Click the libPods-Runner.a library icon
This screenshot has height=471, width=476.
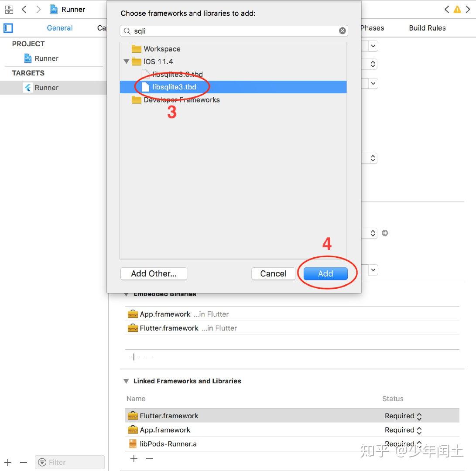click(x=133, y=444)
